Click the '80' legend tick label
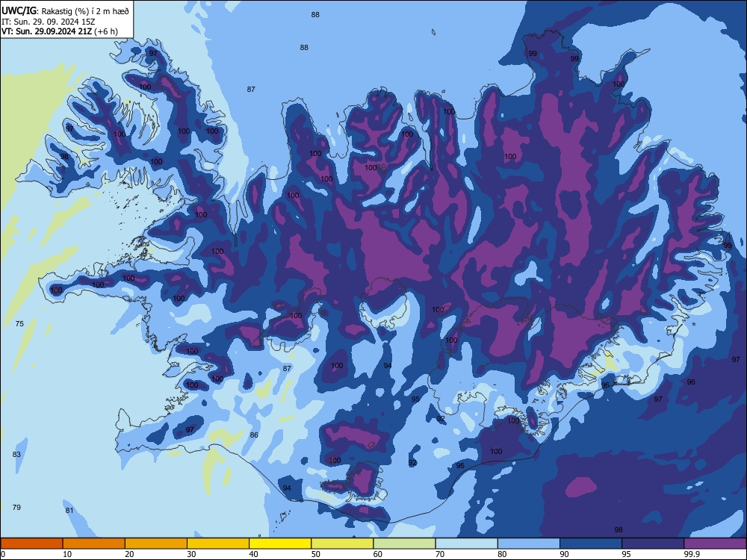 click(502, 554)
